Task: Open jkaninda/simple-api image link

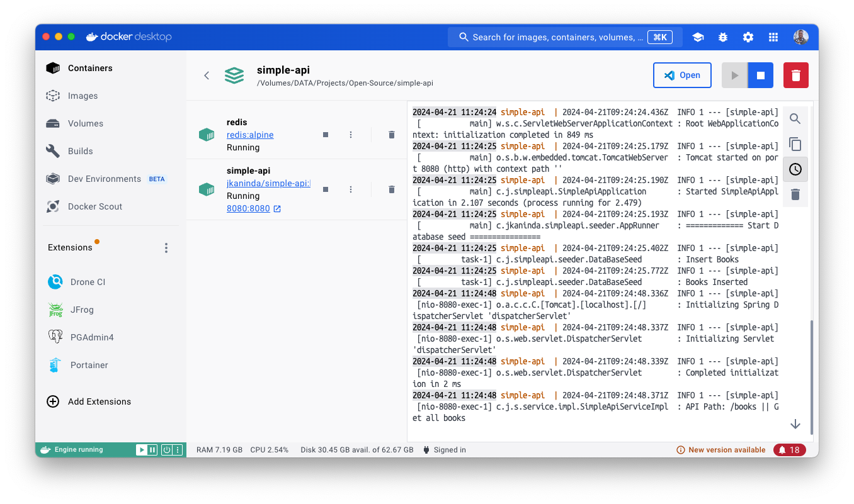Action: [268, 183]
